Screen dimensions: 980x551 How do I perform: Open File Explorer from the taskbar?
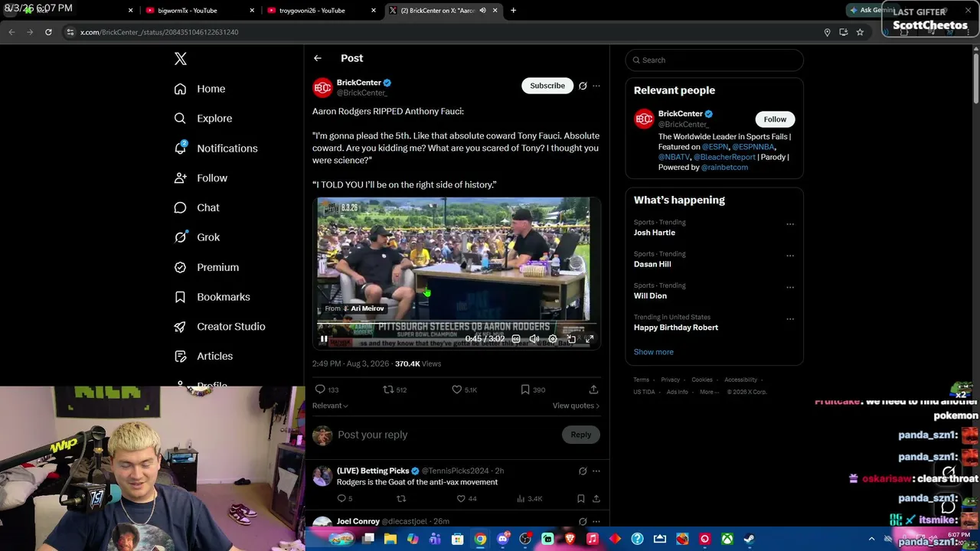(x=390, y=539)
